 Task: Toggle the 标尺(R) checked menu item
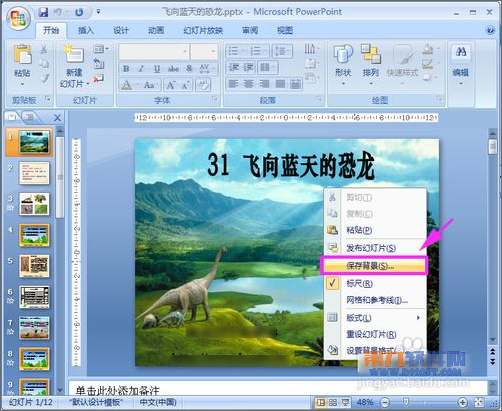(375, 284)
